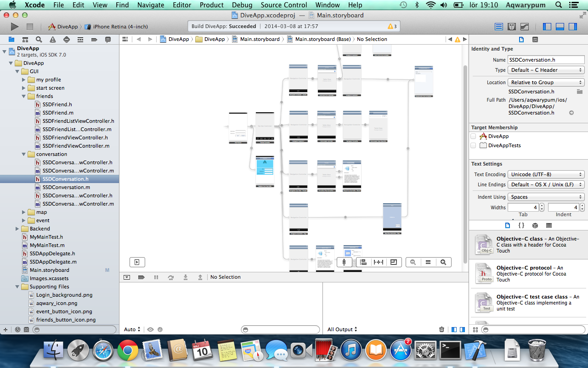Open the Symbol navigator tab
Screen dimensions: 588x368
click(x=25, y=40)
